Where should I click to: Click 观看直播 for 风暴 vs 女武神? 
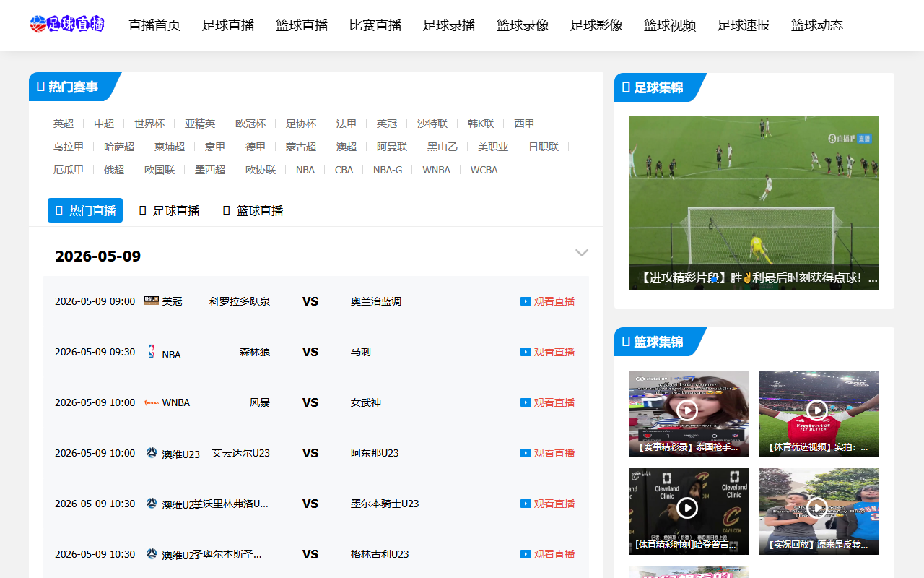point(554,402)
